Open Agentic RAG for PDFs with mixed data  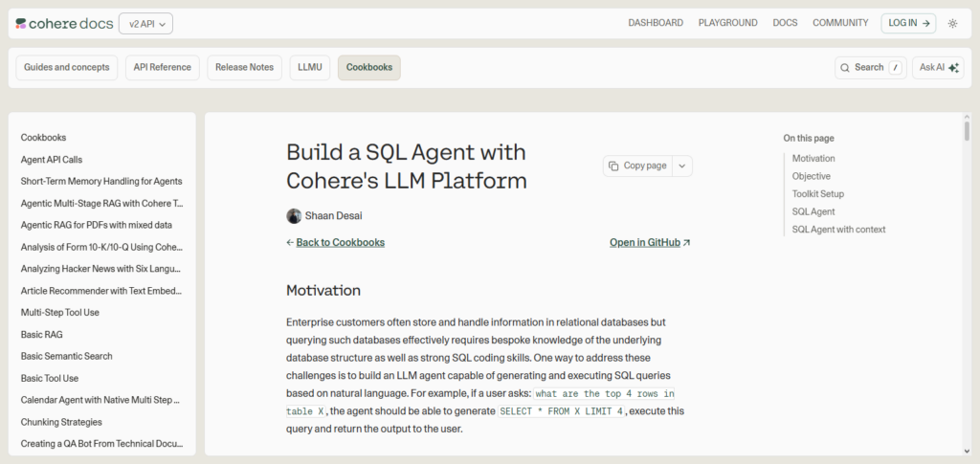coord(97,225)
